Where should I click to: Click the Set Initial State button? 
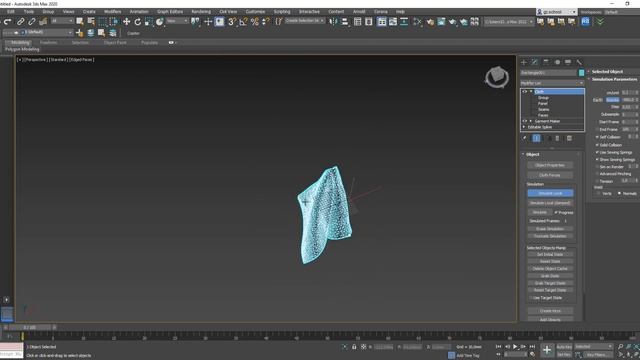point(550,254)
